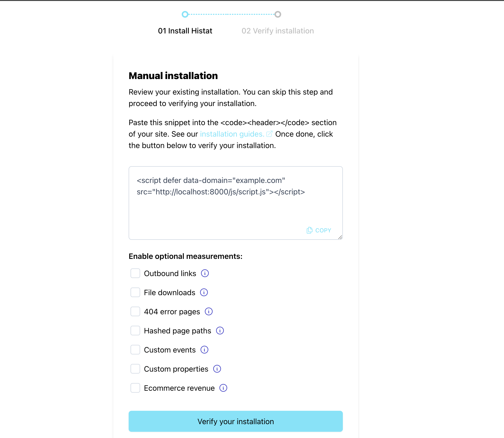Click info icon next to Ecommerce revenue

pos(223,388)
